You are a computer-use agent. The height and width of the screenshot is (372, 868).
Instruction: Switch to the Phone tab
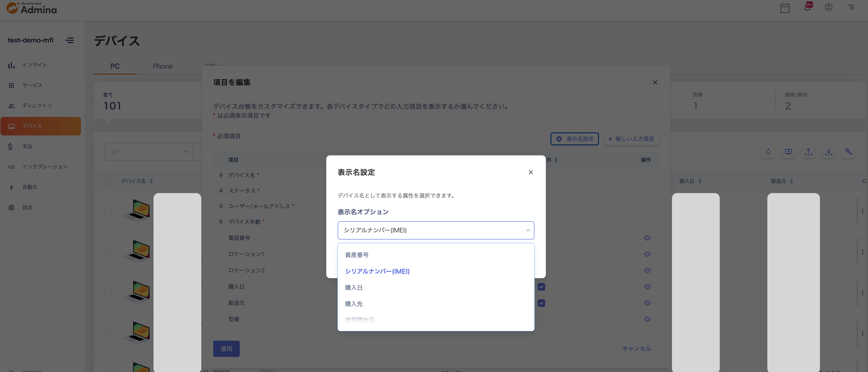pyautogui.click(x=163, y=66)
